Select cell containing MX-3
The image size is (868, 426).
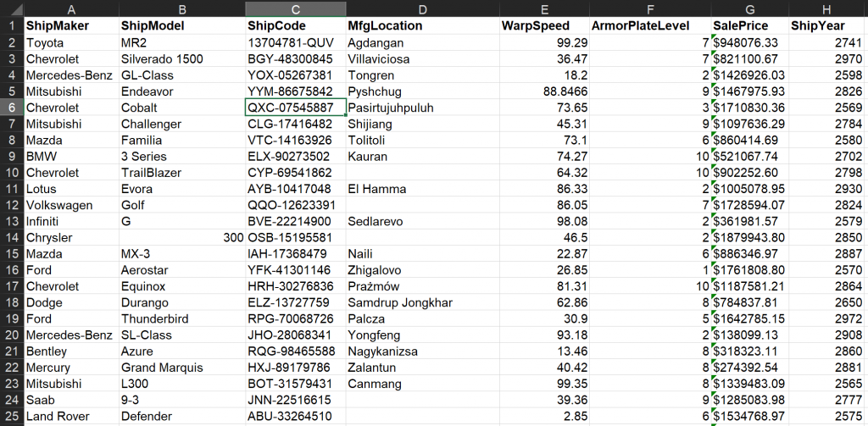pyautogui.click(x=182, y=254)
